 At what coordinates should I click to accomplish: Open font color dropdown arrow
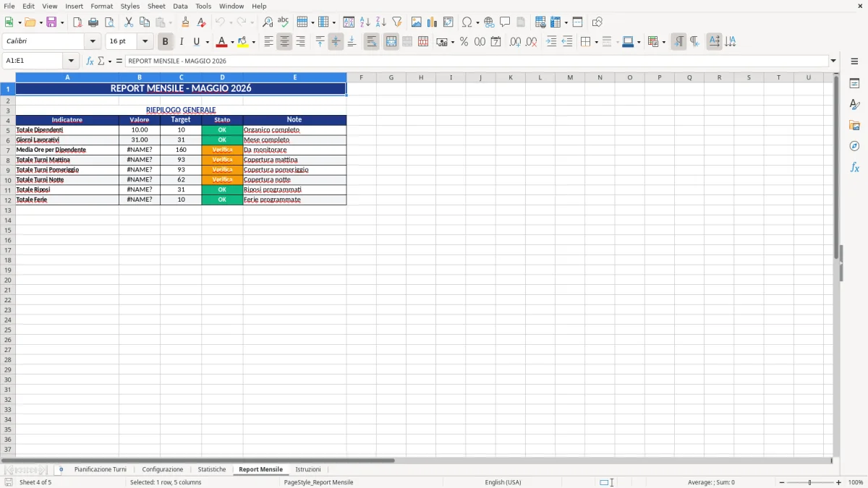pos(232,42)
